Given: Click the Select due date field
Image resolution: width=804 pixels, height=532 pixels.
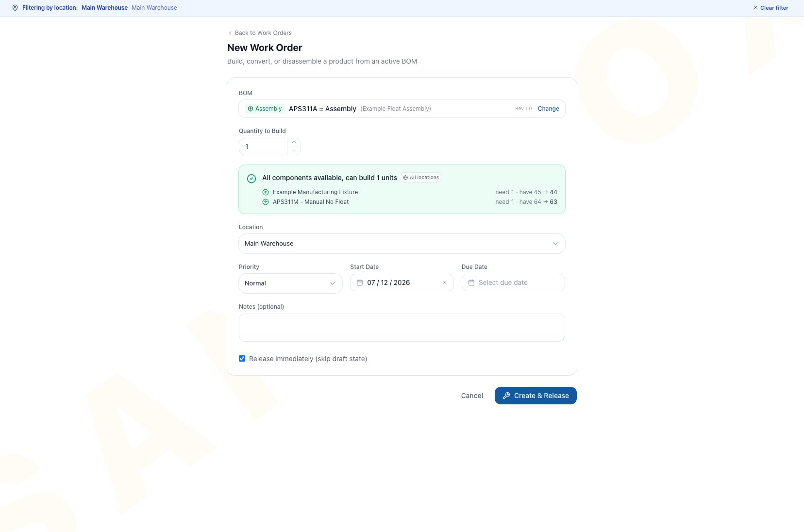Looking at the screenshot, I should (x=513, y=283).
